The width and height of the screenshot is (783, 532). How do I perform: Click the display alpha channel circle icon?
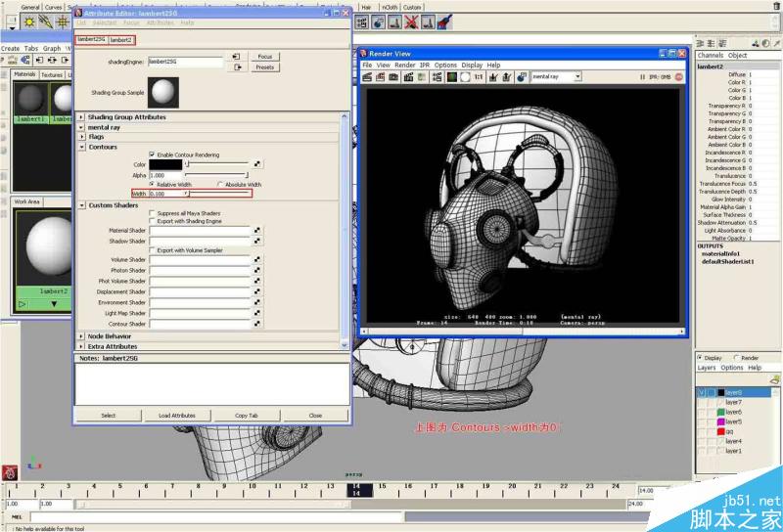coord(466,76)
